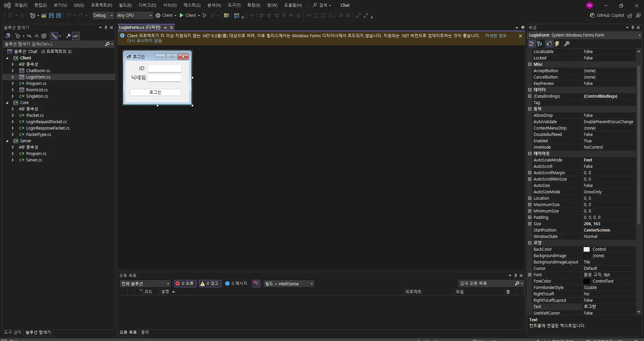Screen dimensions: 644x341
Task: Pin the LoginForm.cs design tab
Action: (x=165, y=28)
